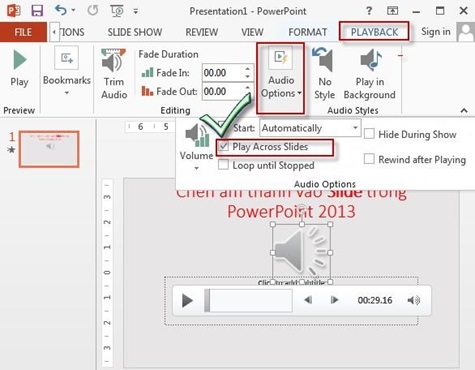
Task: Enable Loop until Stopped checkbox
Action: [223, 165]
